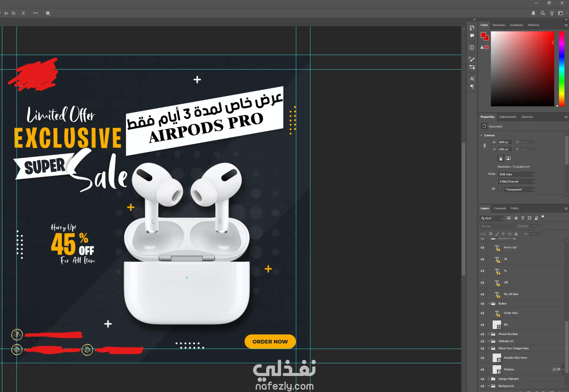Switch to the Patterns tab

click(533, 25)
